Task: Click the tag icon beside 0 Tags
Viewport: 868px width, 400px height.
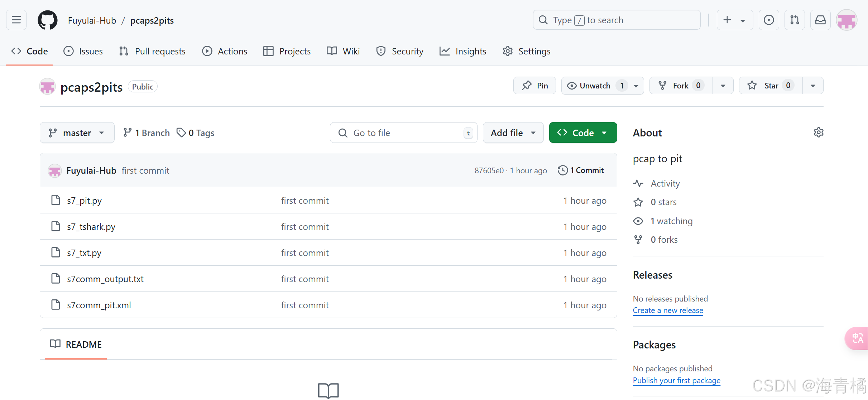Action: tap(181, 133)
